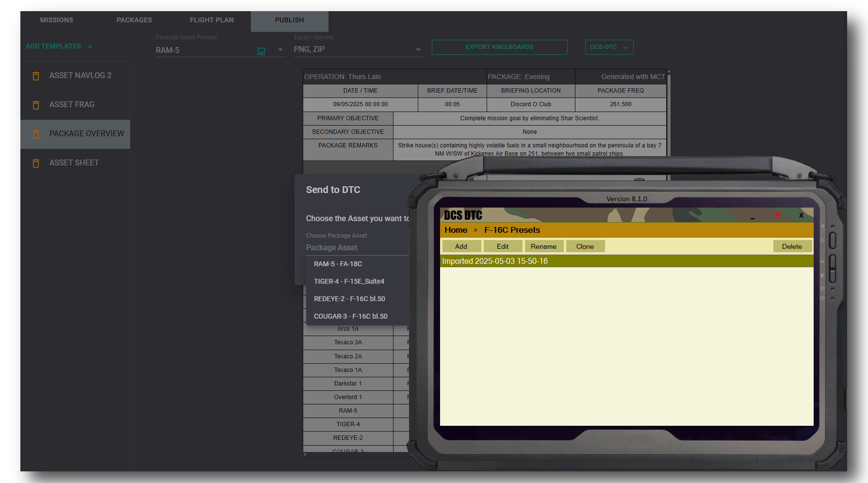868x483 pixels.
Task: Close DCS DTC with the X icon
Action: point(801,215)
